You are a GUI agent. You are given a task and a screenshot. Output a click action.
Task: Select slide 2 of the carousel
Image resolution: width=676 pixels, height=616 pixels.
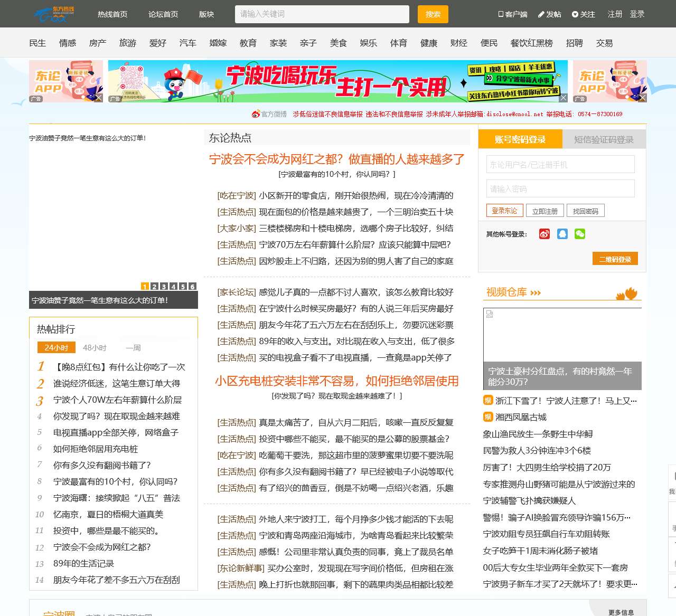154,286
